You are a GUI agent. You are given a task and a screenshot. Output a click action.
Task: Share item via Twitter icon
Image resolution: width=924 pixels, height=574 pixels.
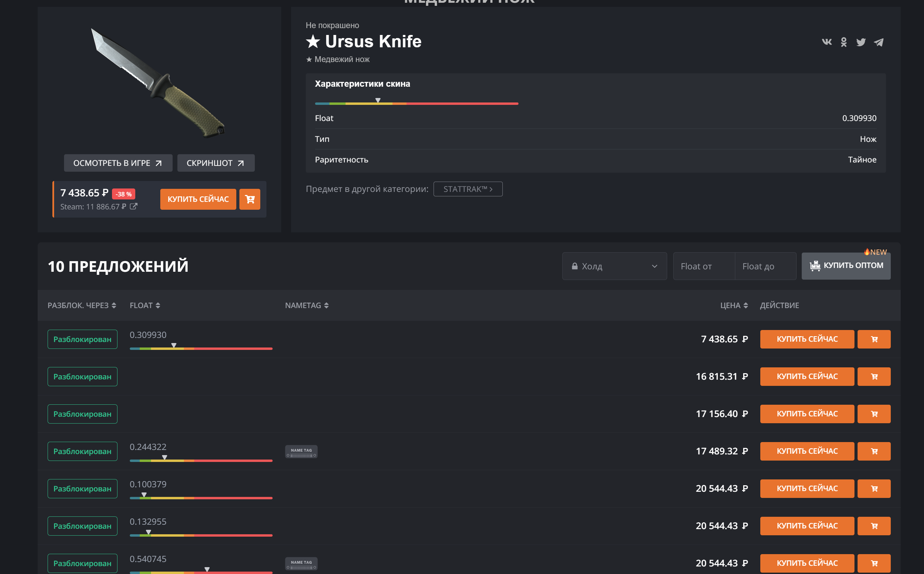[x=861, y=42]
